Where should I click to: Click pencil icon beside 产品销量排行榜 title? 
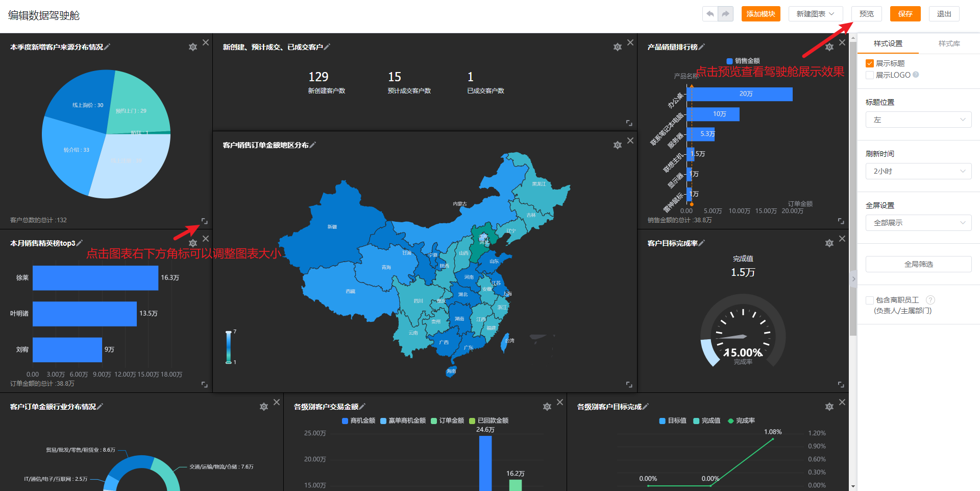pos(702,47)
